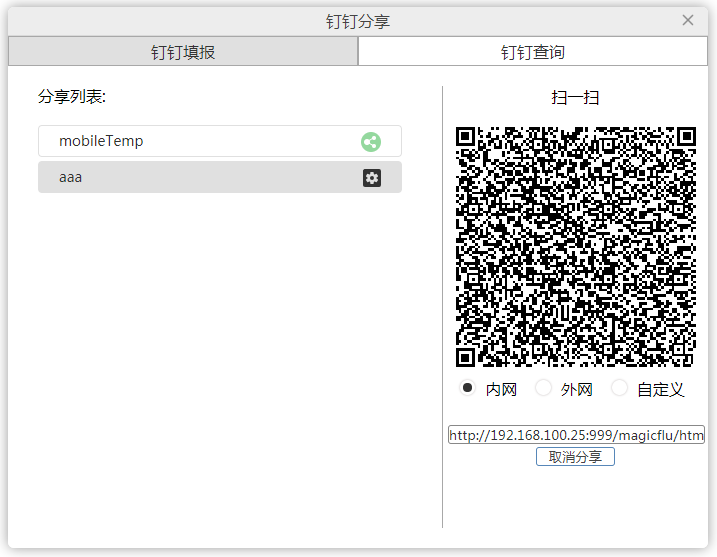Screen dimensions: 717x557
Task: Select the 外网 radio button
Action: coord(543,388)
